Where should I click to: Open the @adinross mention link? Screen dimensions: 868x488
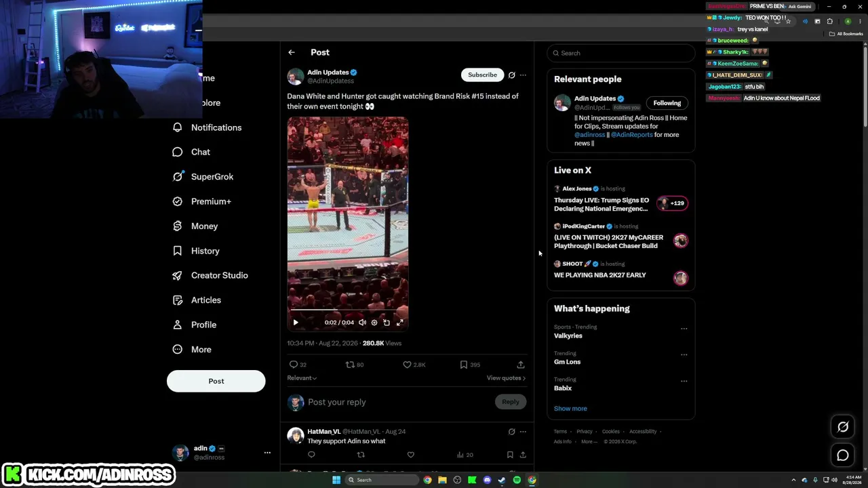point(589,135)
